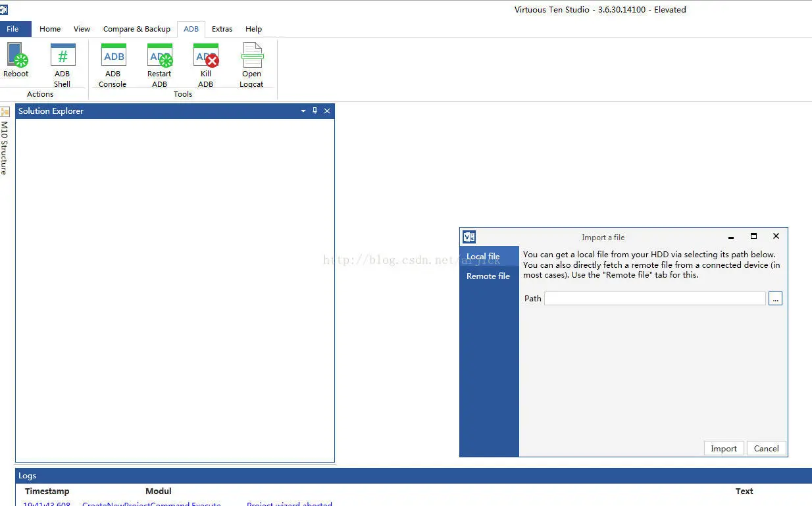Viewport: 812px width, 506px height.
Task: Open the Compare & Backup tab
Action: pyautogui.click(x=137, y=29)
